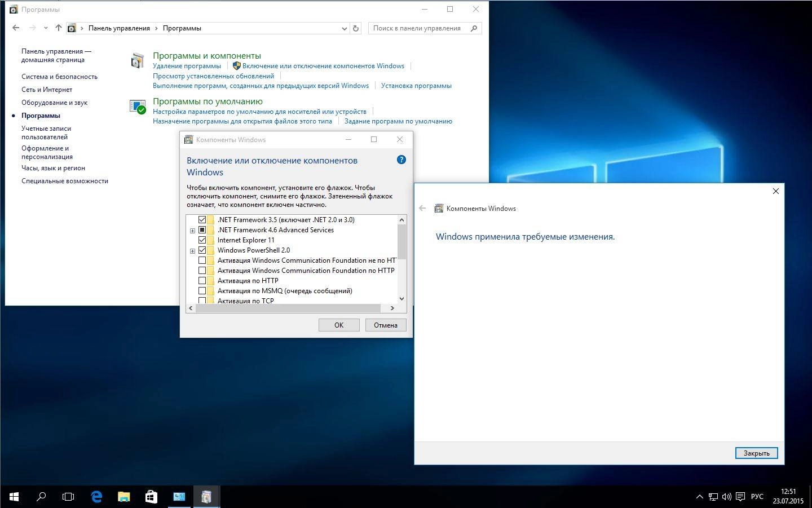The width and height of the screenshot is (812, 508).
Task: Open Программы и компоненты icon
Action: pos(138,60)
